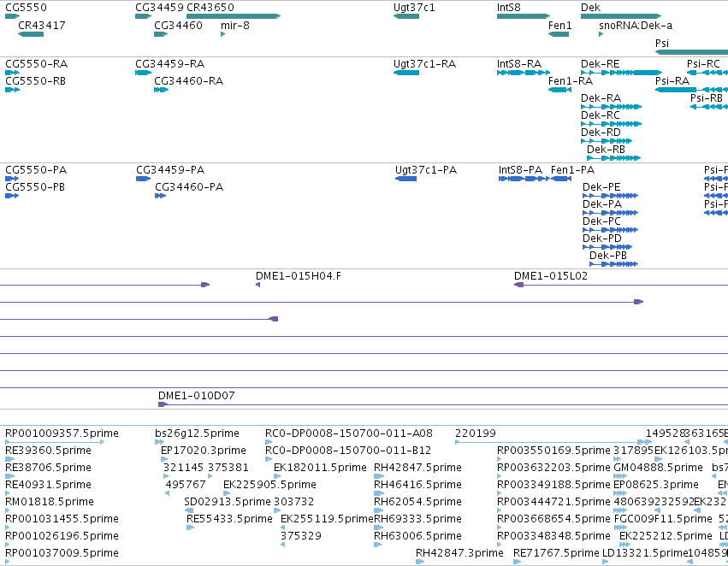The image size is (728, 566).
Task: Click EST FGC009F11.5prime
Action: click(620, 528)
